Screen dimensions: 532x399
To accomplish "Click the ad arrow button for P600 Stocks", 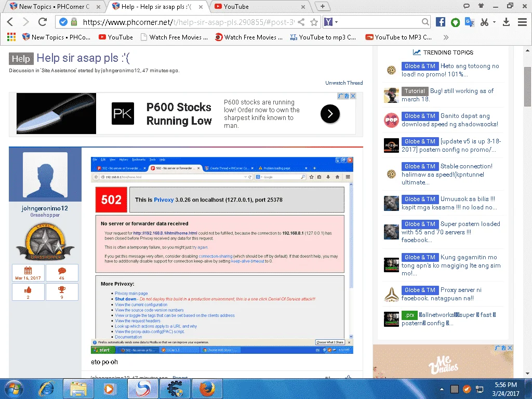I will (x=330, y=114).
